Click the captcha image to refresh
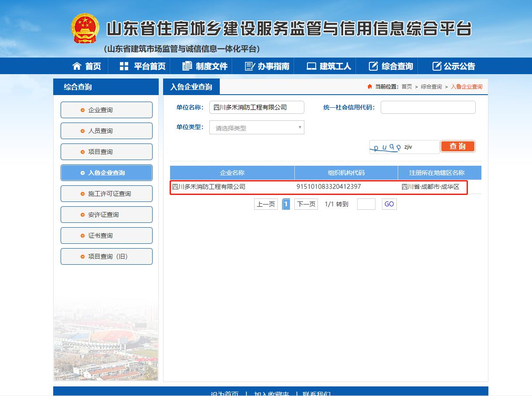This screenshot has height=396, width=532. (x=386, y=147)
